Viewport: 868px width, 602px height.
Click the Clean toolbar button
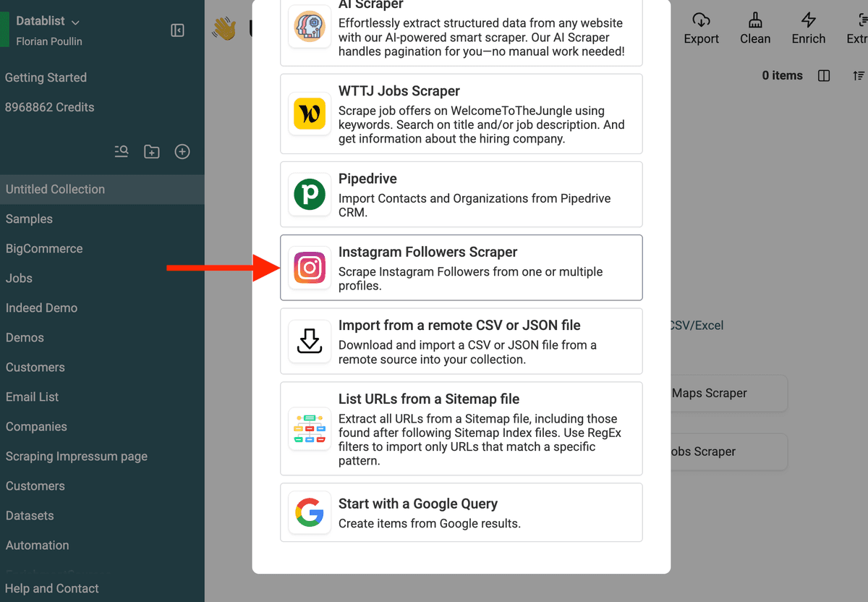754,29
